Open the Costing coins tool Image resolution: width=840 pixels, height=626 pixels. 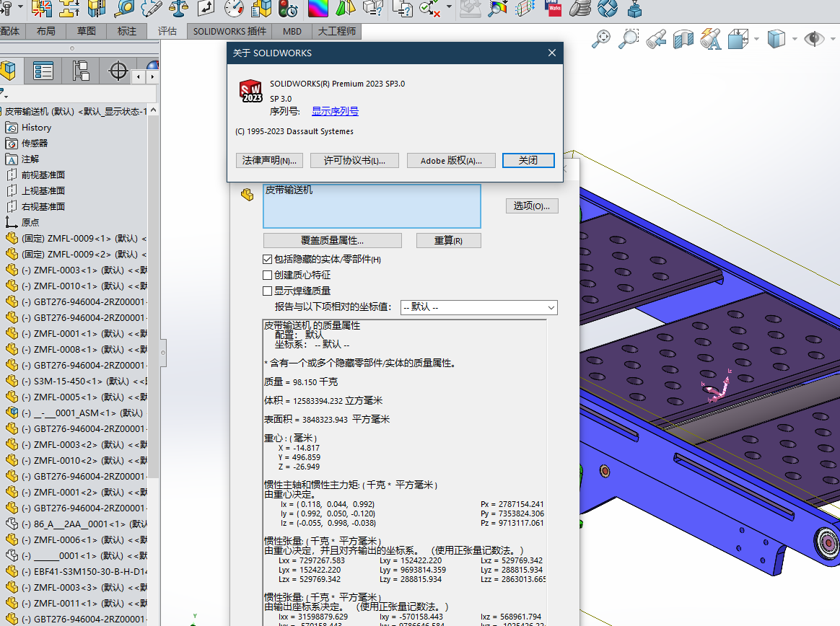580,8
